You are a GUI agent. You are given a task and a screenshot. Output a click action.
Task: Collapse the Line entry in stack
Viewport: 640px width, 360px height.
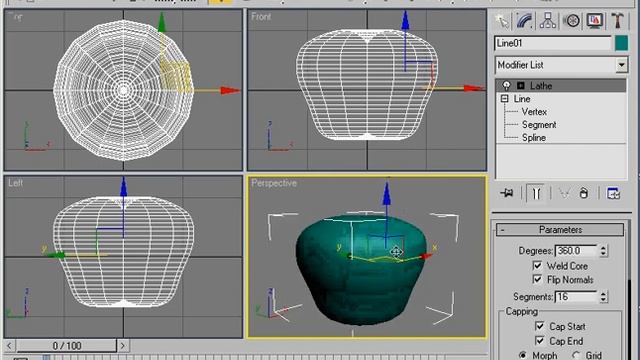tap(504, 99)
